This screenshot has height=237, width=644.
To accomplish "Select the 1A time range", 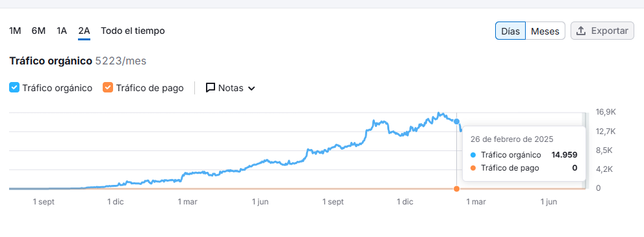I will pos(62,31).
